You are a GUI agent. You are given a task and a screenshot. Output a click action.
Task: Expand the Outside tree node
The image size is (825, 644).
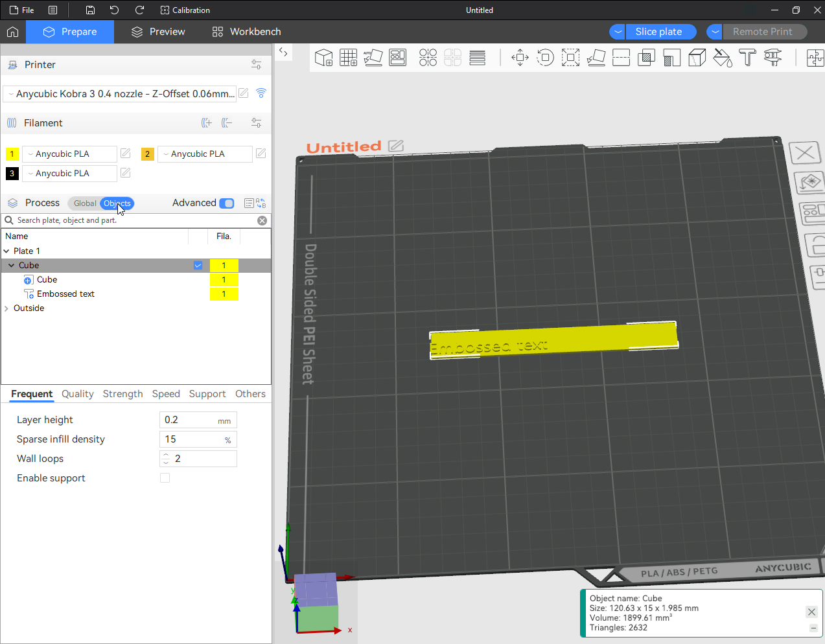pos(6,308)
